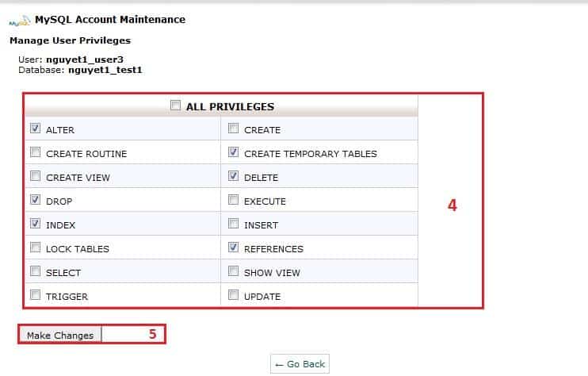Enable the EXECUTE privilege
Image resolution: width=588 pixels, height=376 pixels.
click(233, 200)
